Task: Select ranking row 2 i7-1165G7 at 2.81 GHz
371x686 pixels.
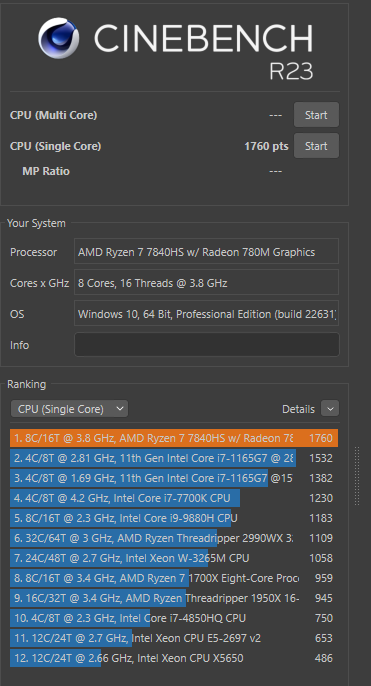Action: [174, 458]
